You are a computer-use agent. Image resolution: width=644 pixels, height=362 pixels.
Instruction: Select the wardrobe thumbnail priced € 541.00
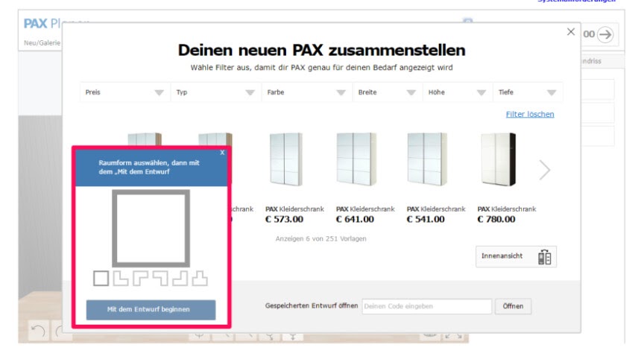tap(427, 159)
